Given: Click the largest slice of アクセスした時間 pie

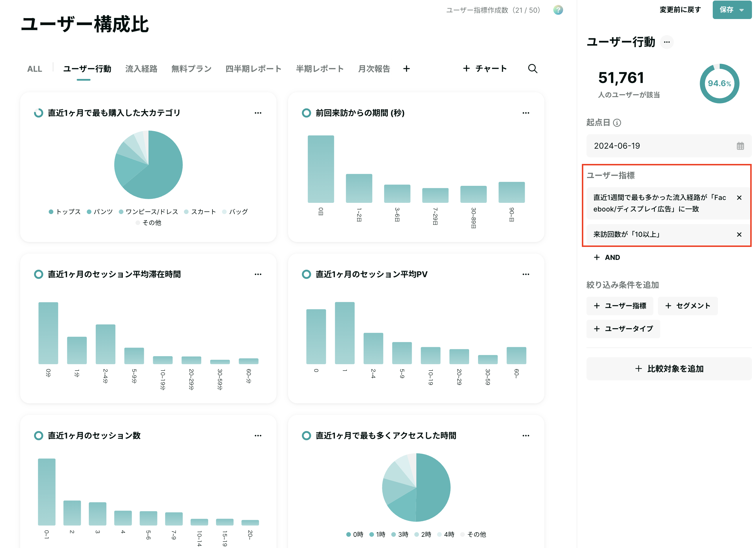Looking at the screenshot, I should 433,487.
